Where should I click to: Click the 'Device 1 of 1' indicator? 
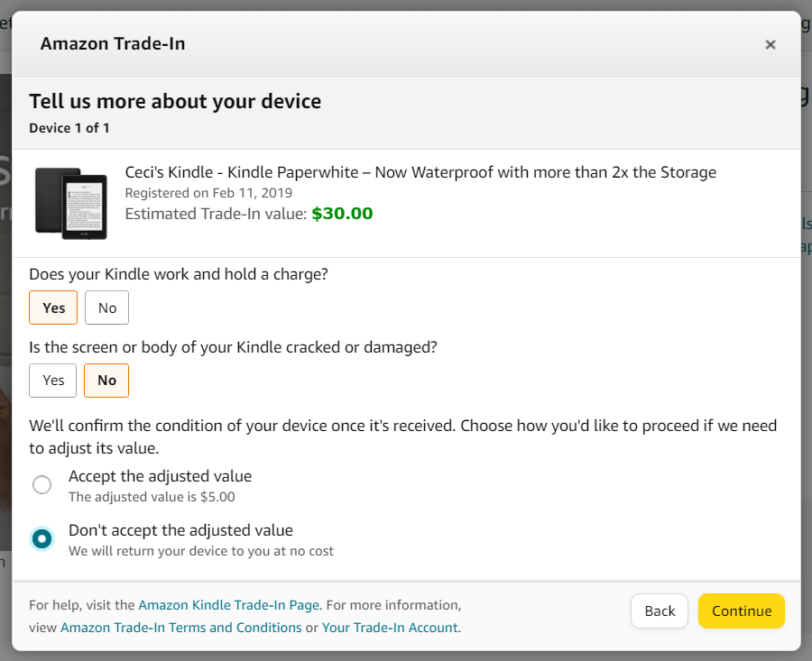tap(69, 128)
